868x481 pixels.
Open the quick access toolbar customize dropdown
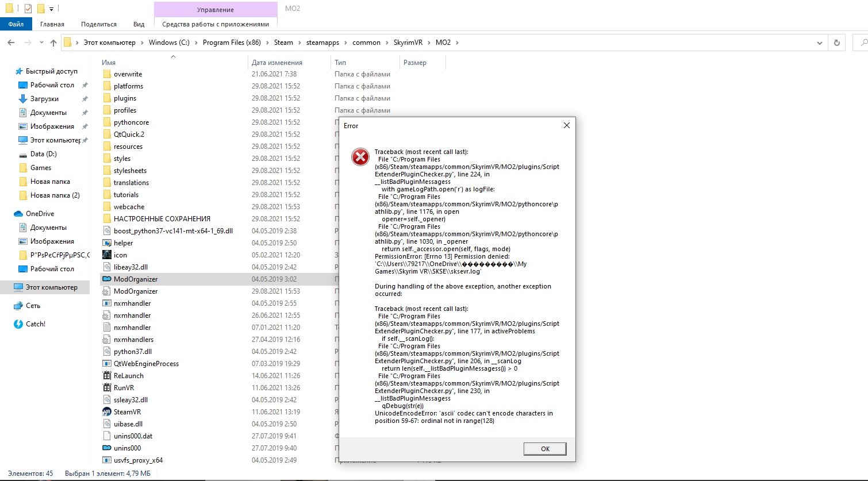[51, 9]
